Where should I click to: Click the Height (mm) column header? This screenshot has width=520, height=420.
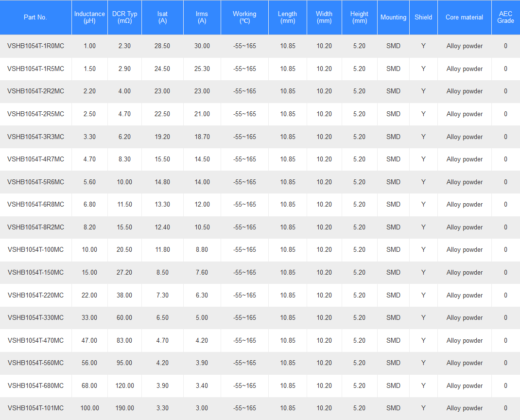(x=360, y=17)
